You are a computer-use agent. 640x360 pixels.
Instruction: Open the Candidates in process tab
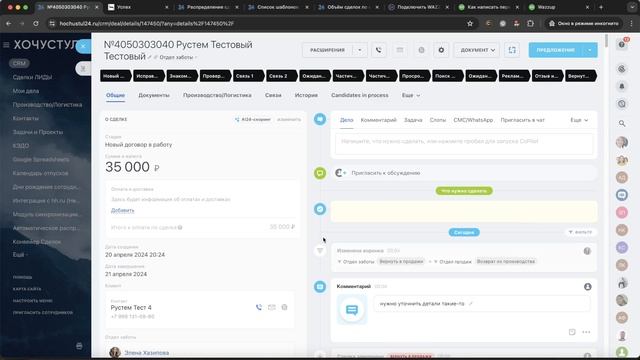tap(360, 95)
